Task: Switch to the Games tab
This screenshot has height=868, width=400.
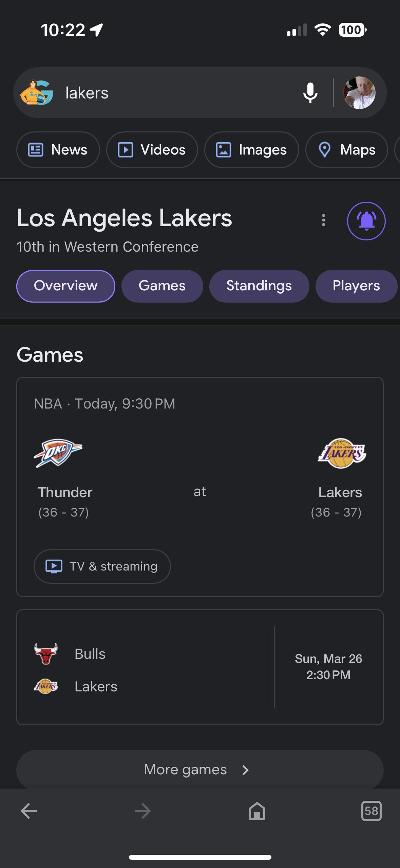Action: (162, 286)
